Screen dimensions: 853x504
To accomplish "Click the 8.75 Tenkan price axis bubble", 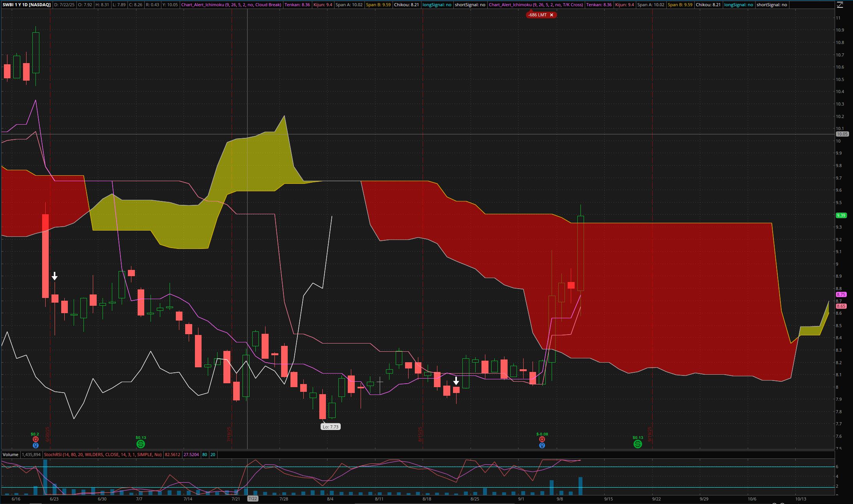I will pos(841,294).
